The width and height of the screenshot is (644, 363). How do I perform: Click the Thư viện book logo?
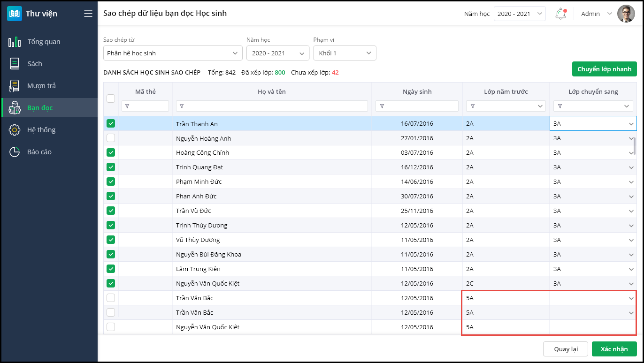pos(15,14)
